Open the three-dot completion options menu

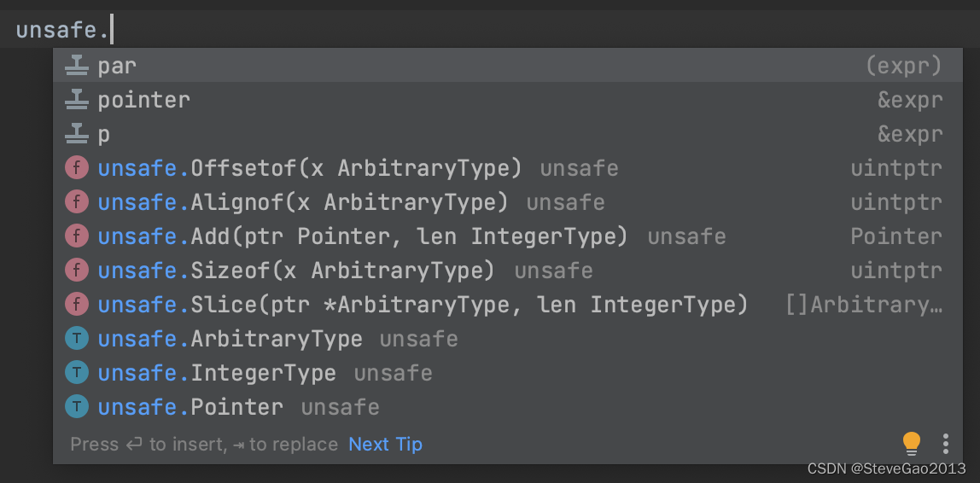[946, 444]
